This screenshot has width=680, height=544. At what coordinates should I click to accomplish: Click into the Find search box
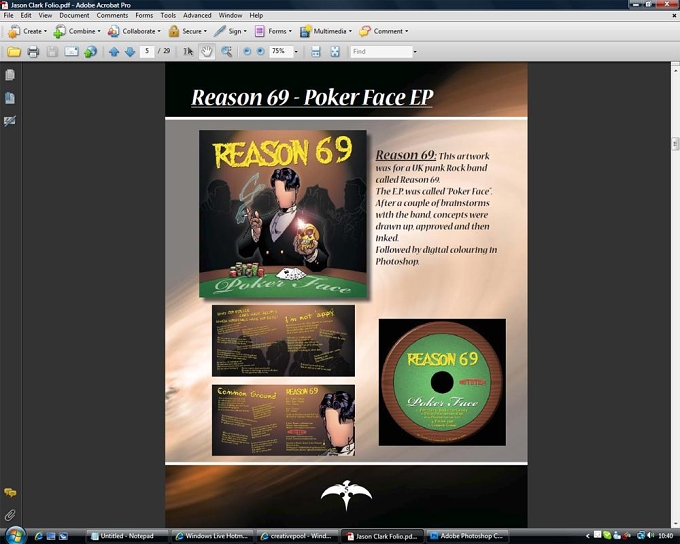(381, 52)
